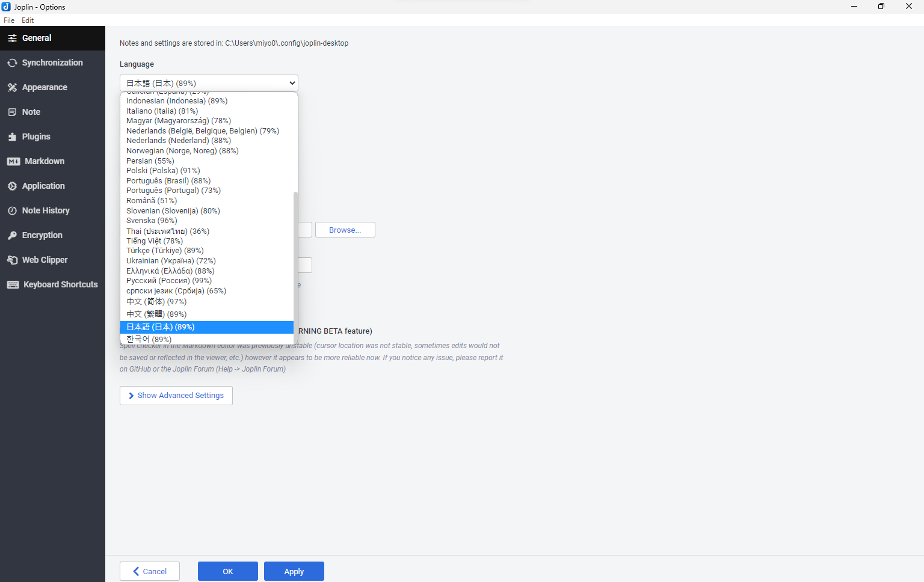Collapse the Language dropdown arrow
Screen dimensions: 924x582
pos(292,83)
